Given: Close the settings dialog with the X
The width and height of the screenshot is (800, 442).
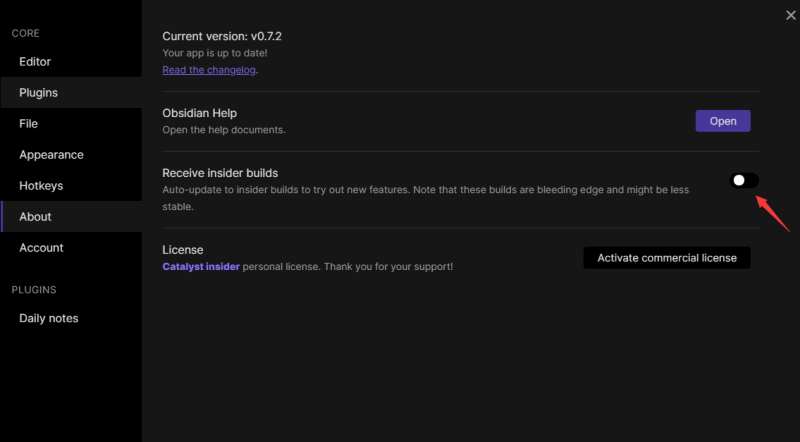Looking at the screenshot, I should coord(790,14).
